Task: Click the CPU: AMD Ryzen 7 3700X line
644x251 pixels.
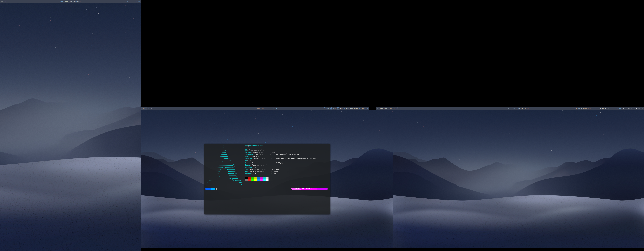Action: pos(263,169)
